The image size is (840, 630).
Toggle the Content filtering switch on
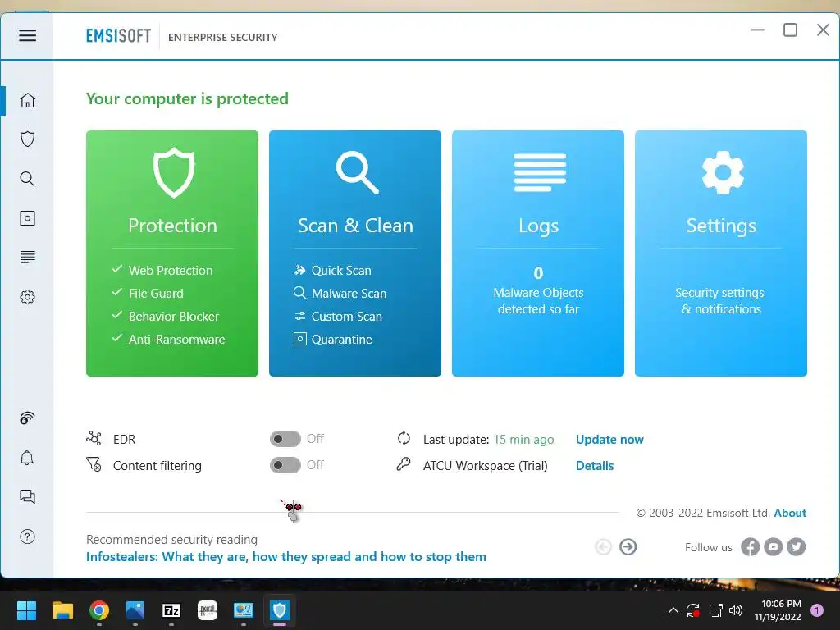coord(285,465)
